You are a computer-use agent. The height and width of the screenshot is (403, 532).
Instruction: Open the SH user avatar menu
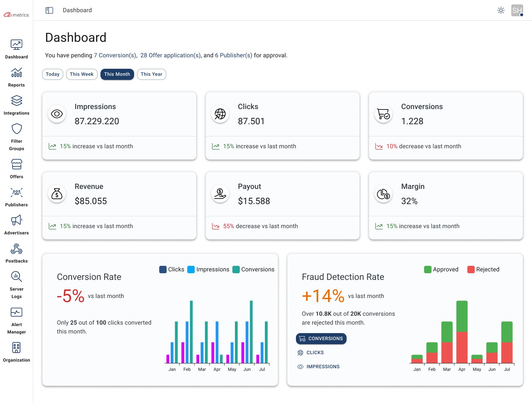point(517,10)
